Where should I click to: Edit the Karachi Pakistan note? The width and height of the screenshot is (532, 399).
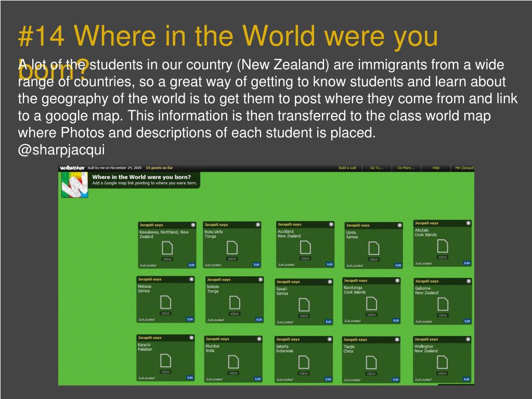pyautogui.click(x=190, y=378)
